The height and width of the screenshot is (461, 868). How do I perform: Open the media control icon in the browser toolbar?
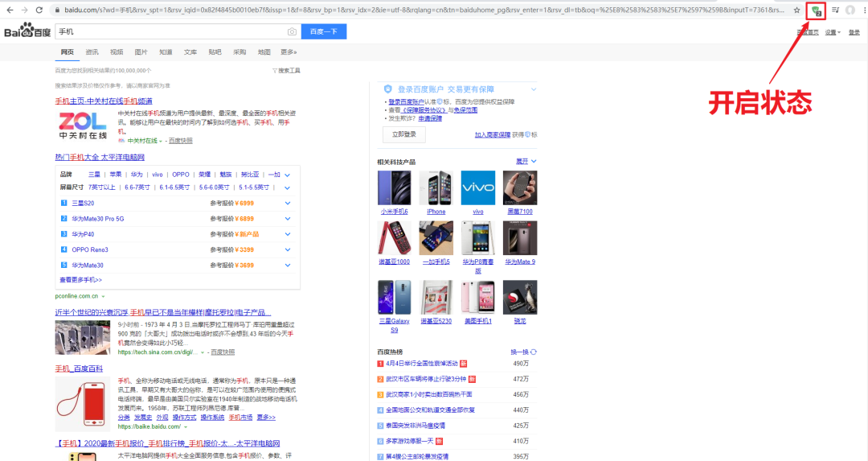click(x=835, y=10)
